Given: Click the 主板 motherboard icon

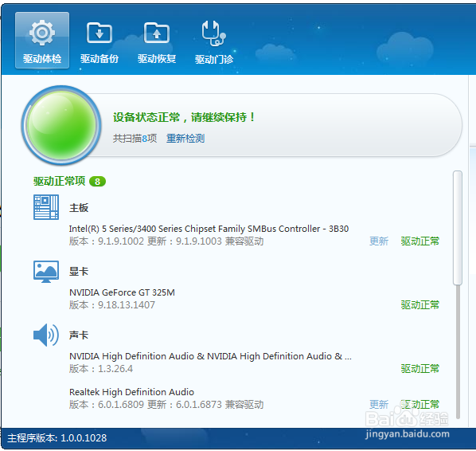Looking at the screenshot, I should 46,207.
